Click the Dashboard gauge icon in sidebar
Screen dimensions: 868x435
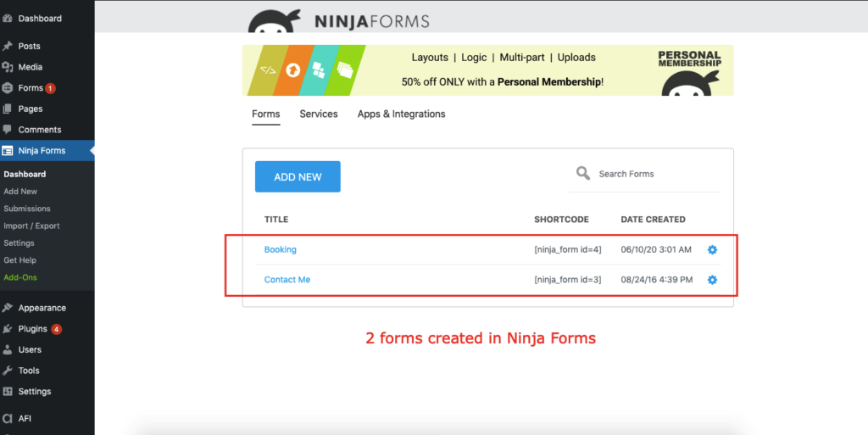click(7, 19)
